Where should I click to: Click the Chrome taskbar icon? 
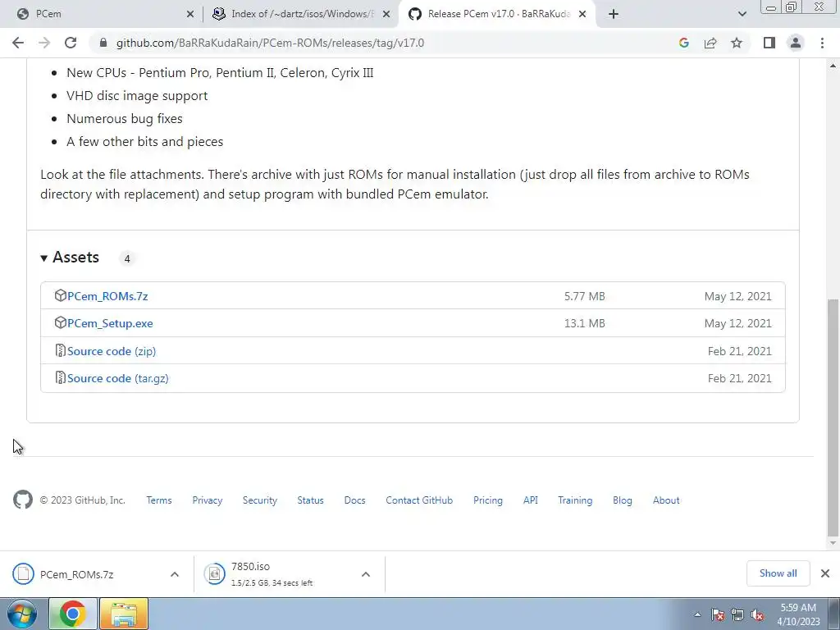73,614
